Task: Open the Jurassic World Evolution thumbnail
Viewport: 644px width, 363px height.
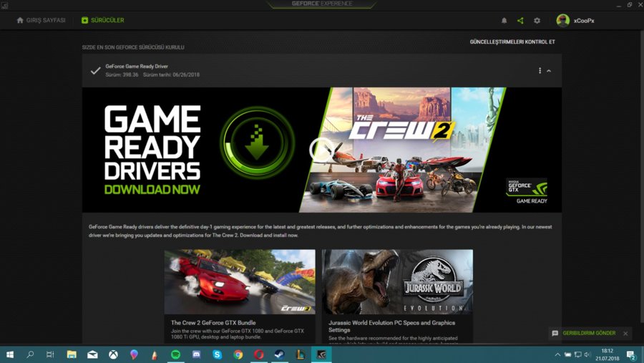Action: pyautogui.click(x=397, y=281)
